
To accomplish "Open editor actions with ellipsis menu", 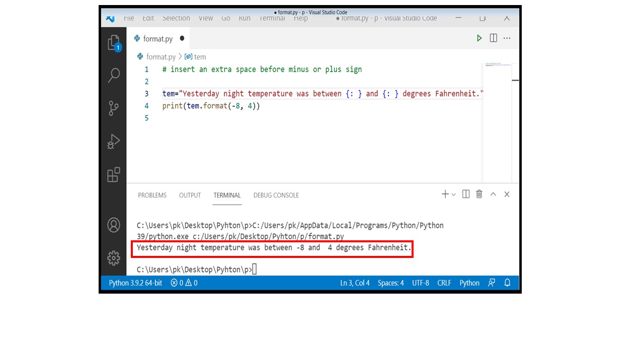I will [507, 38].
